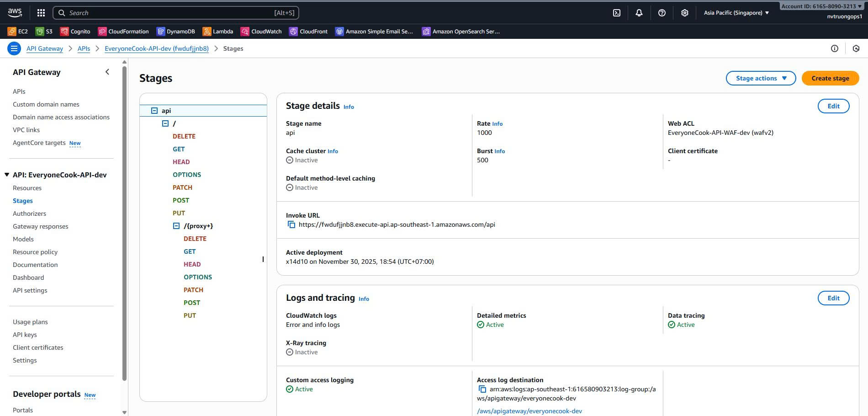The image size is (868, 416).
Task: Click the side navigation scrollbar
Action: (125, 224)
